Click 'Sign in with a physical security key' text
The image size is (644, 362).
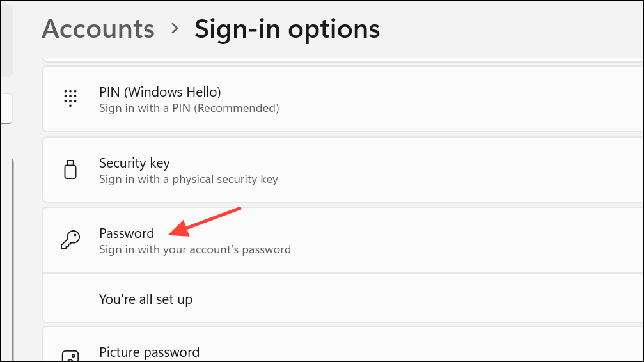(189, 180)
